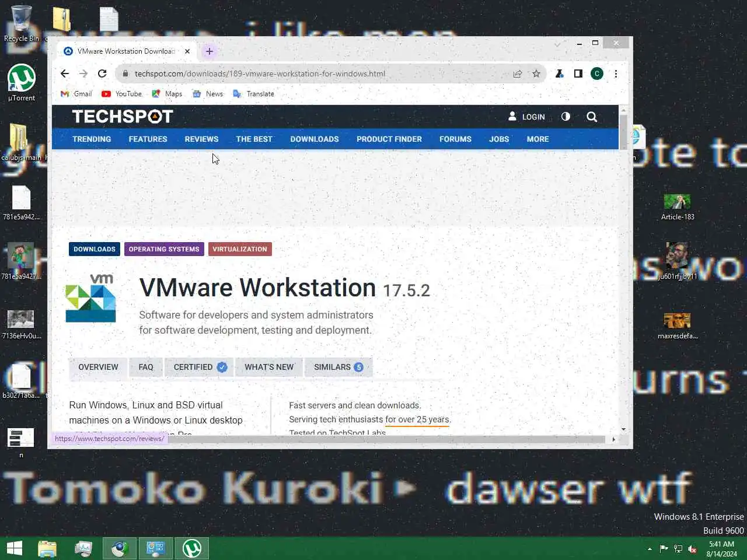Open THE BEST menu item
The height and width of the screenshot is (560, 747).
click(254, 139)
